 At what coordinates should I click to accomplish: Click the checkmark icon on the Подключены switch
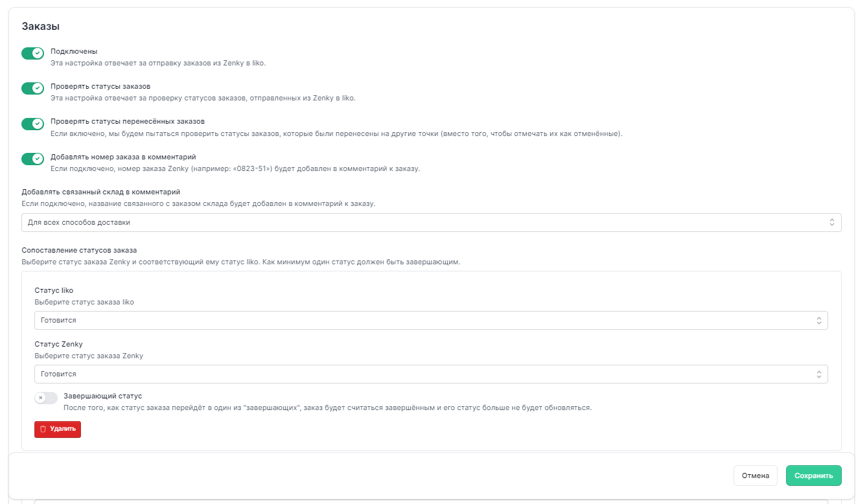point(38,53)
